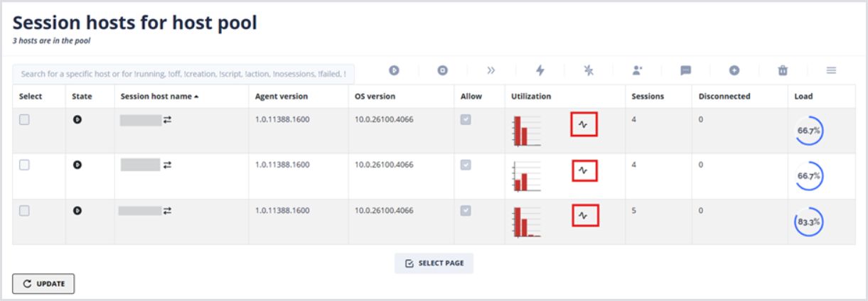Click the double chevron icon in toolbar

click(x=491, y=70)
